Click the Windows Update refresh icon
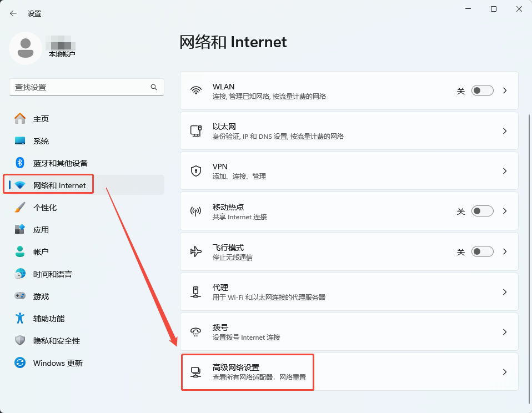532x413 pixels. pos(20,363)
